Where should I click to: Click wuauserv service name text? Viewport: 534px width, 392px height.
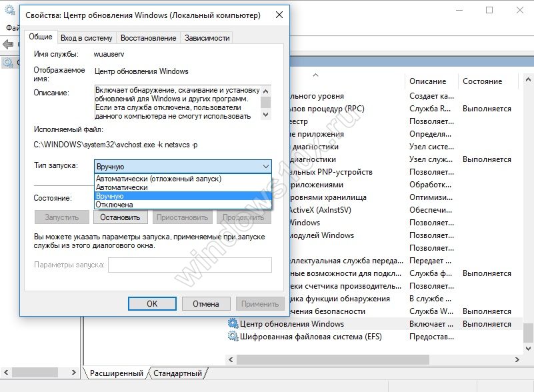(109, 54)
